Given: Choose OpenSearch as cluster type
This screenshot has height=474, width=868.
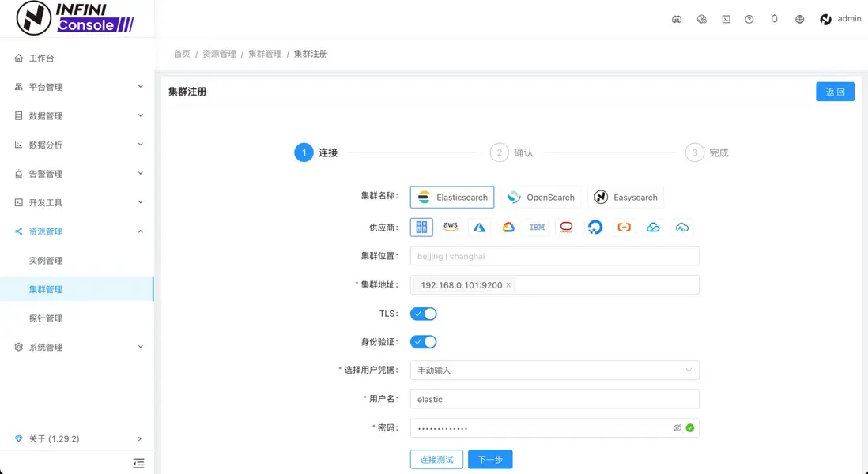Looking at the screenshot, I should pyautogui.click(x=541, y=197).
